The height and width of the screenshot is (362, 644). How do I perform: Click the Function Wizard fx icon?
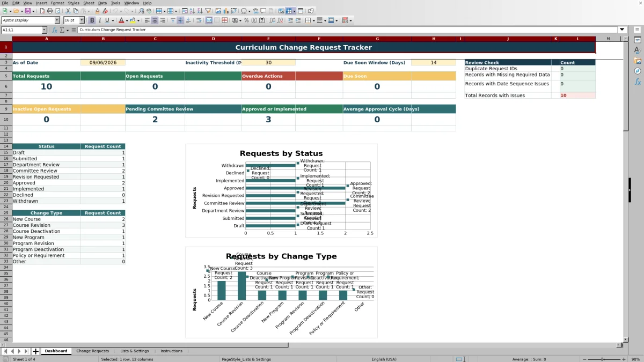click(54, 30)
